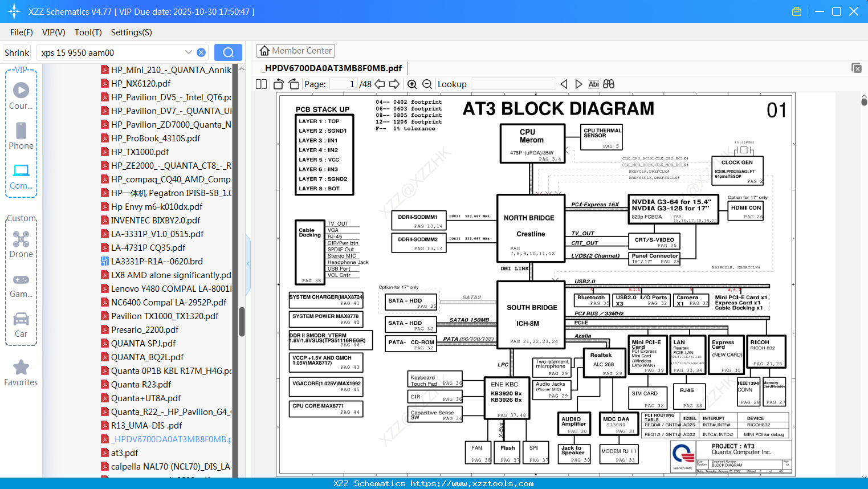Open at3.pdf in file list
This screenshot has height=489, width=868.
coord(120,453)
